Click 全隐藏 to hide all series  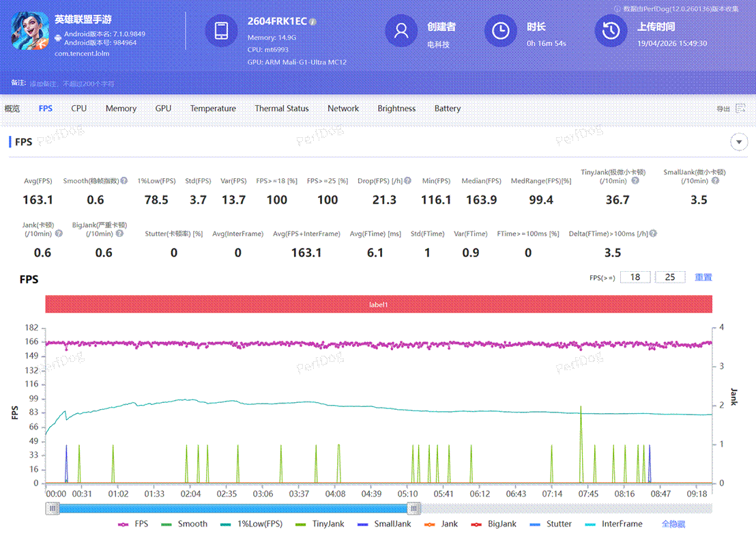673,524
